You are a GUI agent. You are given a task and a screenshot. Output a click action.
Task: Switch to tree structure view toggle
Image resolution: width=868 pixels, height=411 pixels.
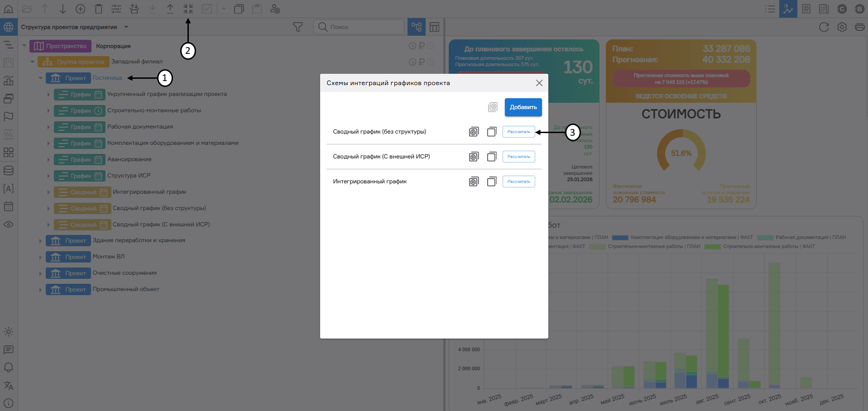417,27
